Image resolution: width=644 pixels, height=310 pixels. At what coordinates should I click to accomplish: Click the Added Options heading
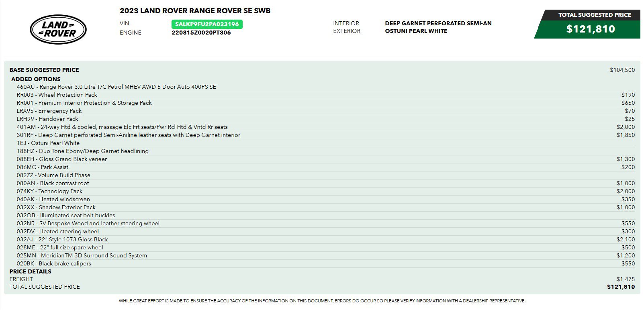(36, 79)
